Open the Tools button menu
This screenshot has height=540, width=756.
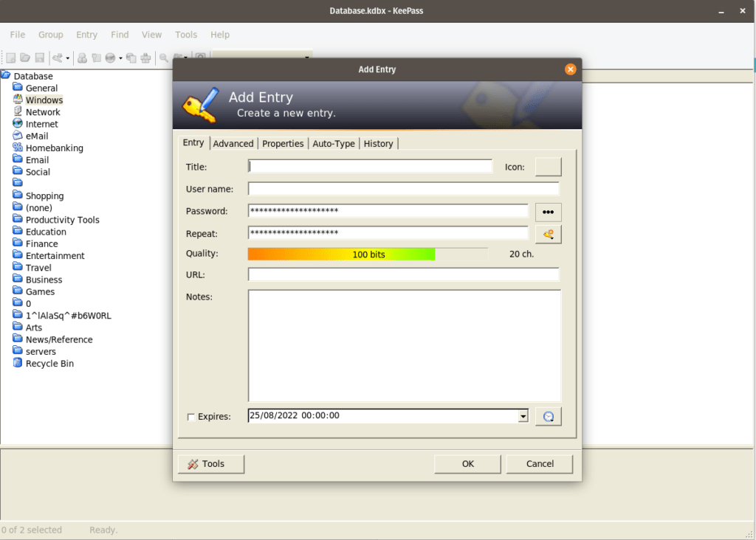click(211, 464)
